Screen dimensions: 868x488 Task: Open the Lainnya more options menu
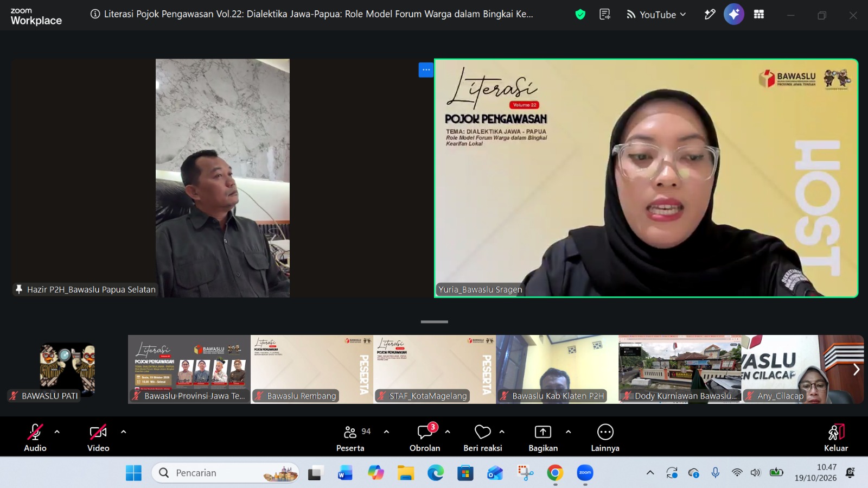(605, 438)
